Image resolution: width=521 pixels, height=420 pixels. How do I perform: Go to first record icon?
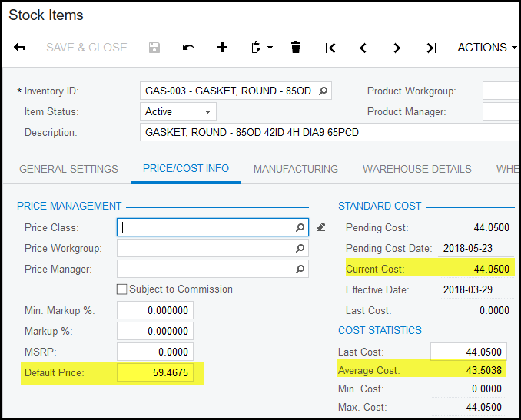(330, 48)
